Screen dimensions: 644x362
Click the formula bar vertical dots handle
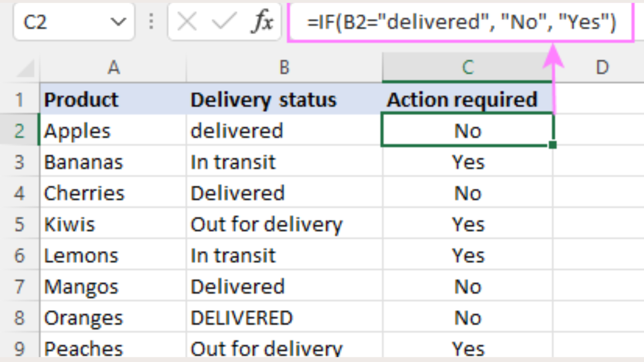tap(151, 22)
